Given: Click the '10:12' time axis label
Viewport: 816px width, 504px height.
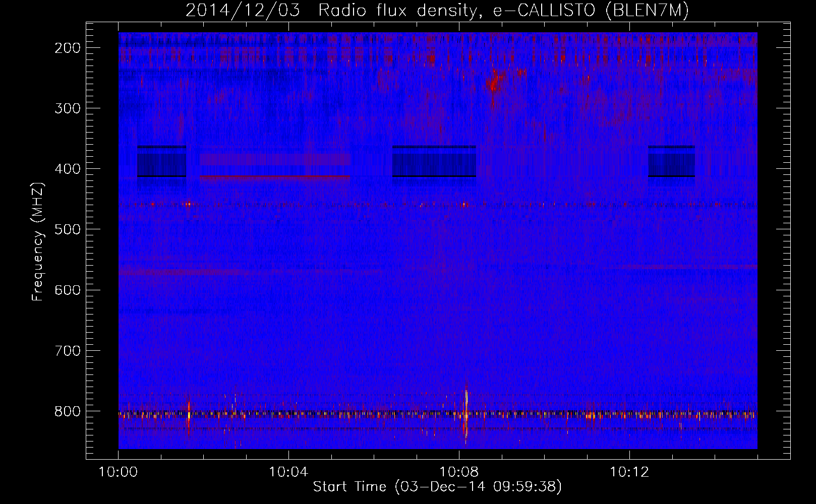Looking at the screenshot, I should pos(629,472).
